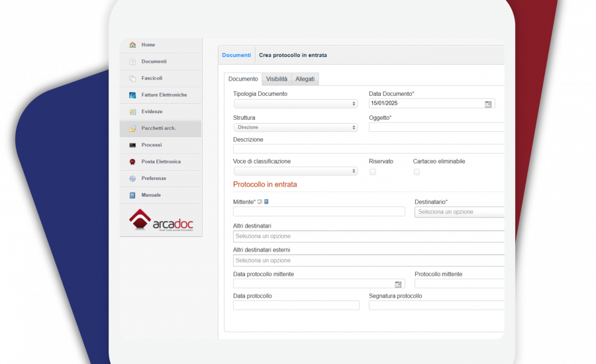
Task: Click the Descrizione input field
Action: pyautogui.click(x=369, y=149)
